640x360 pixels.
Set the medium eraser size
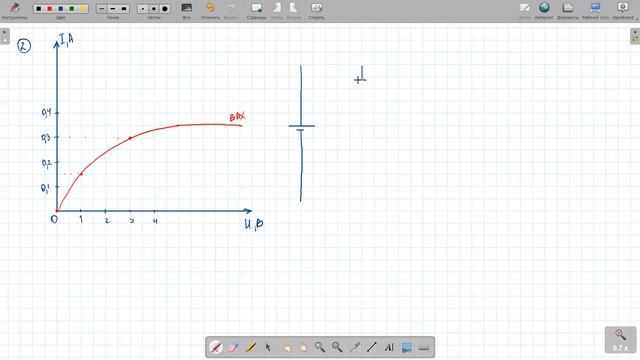click(x=154, y=9)
